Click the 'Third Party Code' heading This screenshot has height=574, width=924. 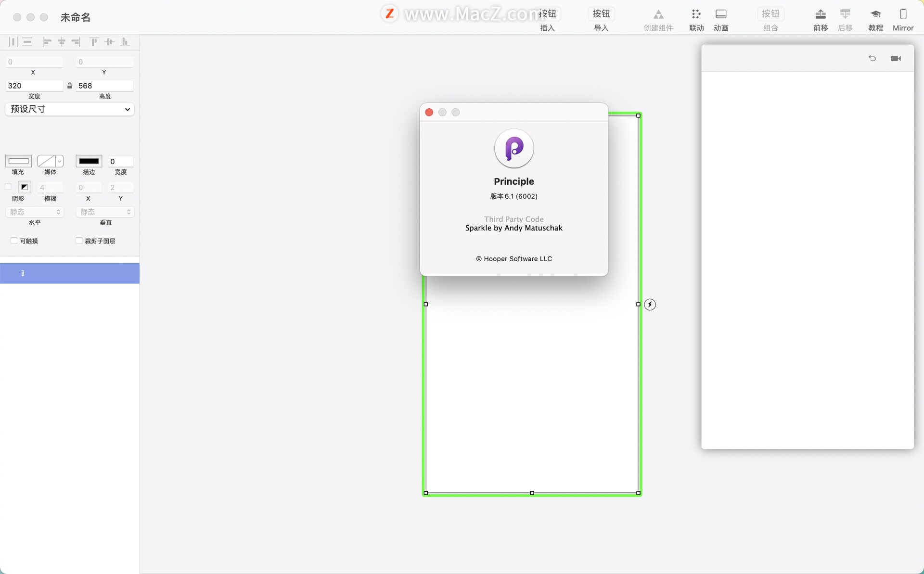point(514,219)
